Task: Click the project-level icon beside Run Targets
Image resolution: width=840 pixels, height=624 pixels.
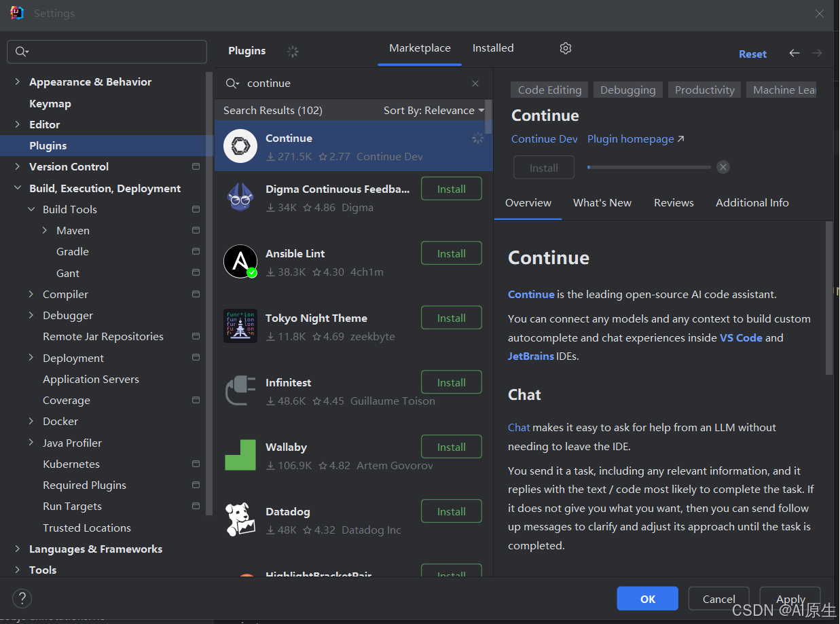Action: click(196, 507)
